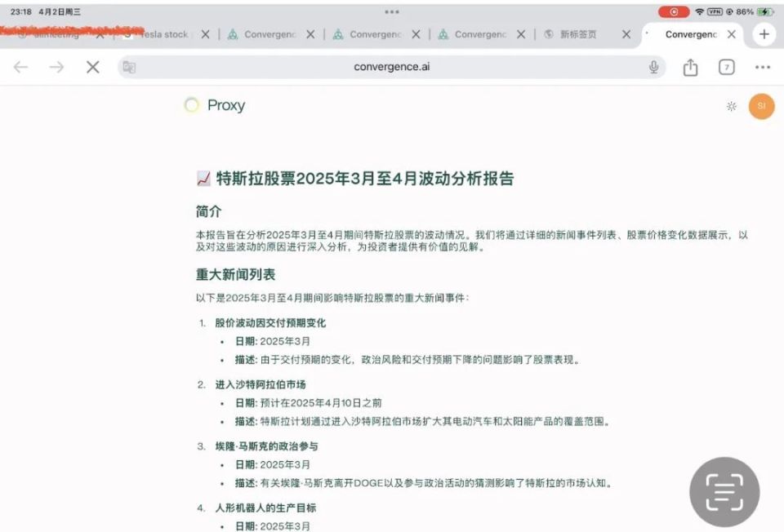Viewport: 784px width, 532px height.
Task: Click the 简介 section heading
Action: (208, 211)
